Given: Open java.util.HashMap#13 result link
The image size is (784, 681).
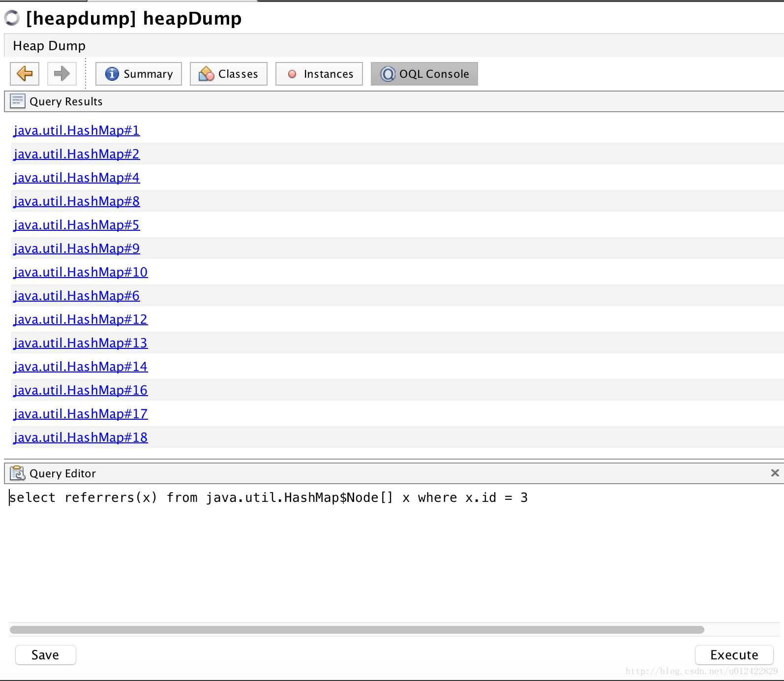Looking at the screenshot, I should coord(81,343).
